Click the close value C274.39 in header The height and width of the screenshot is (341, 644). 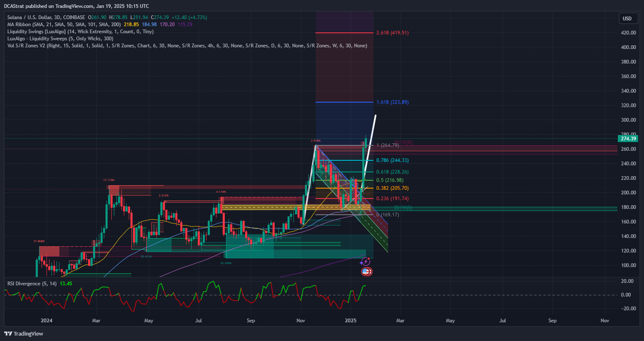coord(160,17)
